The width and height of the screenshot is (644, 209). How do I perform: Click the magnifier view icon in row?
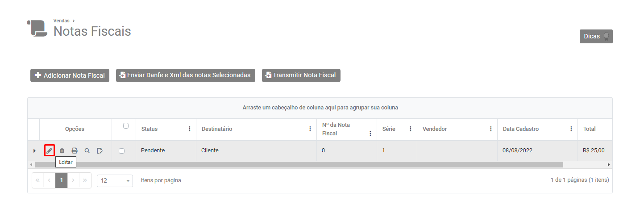(x=87, y=151)
